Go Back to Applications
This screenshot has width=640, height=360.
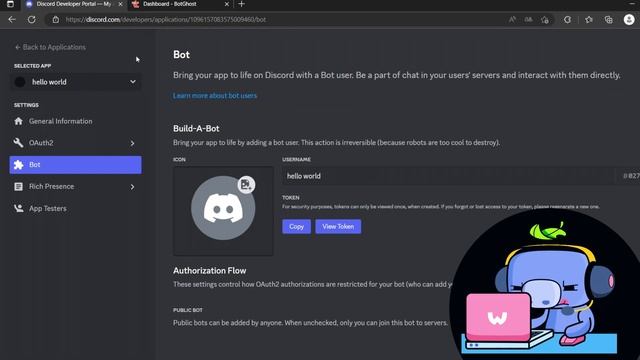tap(50, 47)
